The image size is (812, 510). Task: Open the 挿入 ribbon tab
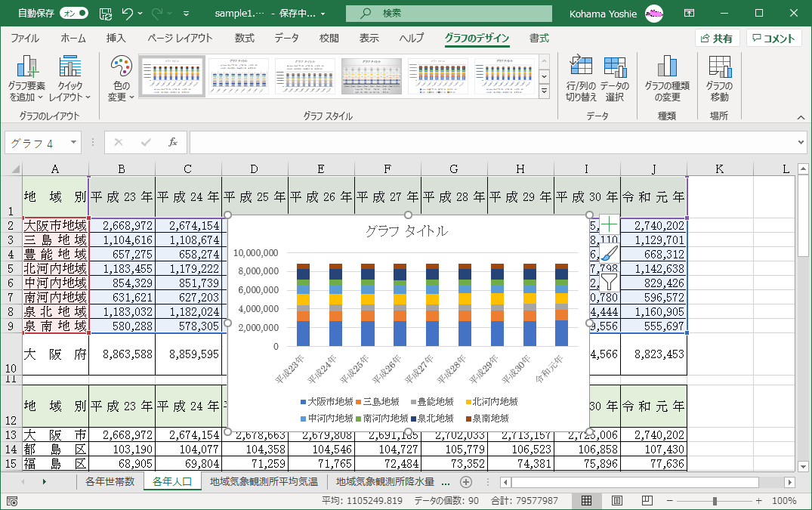pyautogui.click(x=116, y=39)
